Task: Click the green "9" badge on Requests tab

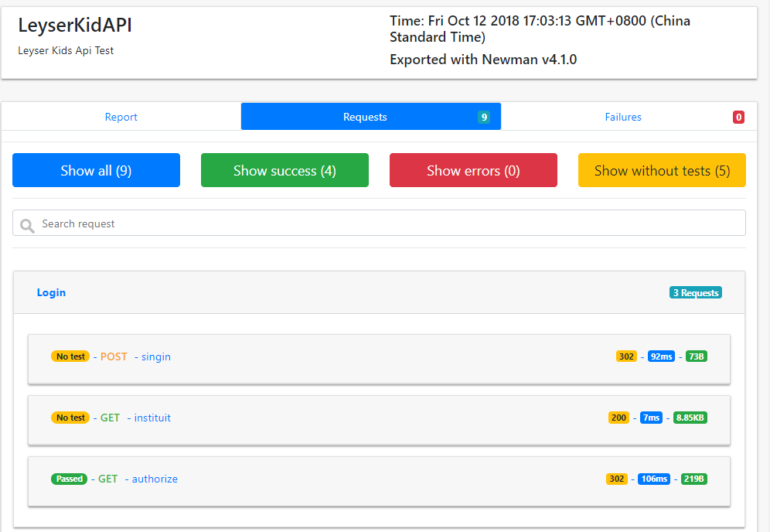Action: pos(484,117)
